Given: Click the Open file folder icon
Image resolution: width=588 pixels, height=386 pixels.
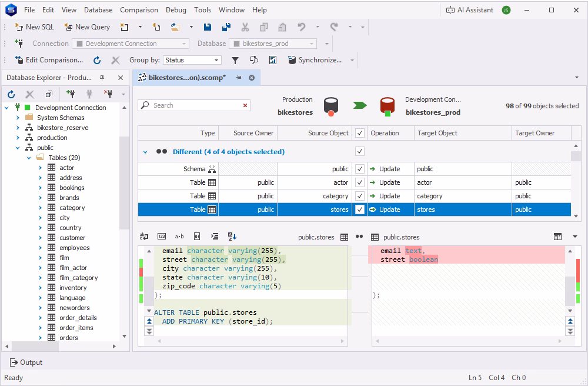Looking at the screenshot, I should [x=175, y=27].
